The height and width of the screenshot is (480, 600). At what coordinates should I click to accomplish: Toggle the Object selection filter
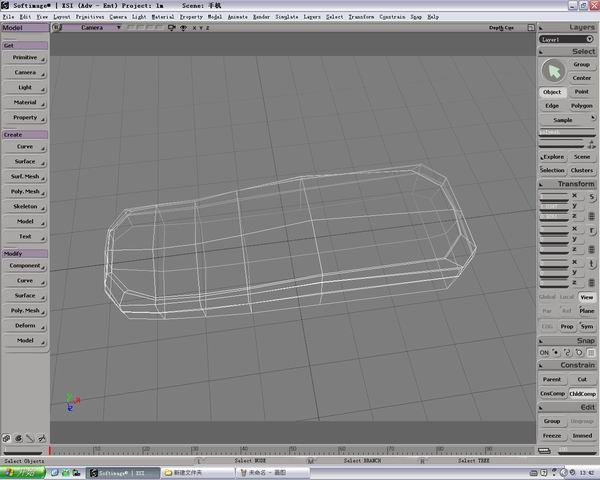(x=552, y=92)
